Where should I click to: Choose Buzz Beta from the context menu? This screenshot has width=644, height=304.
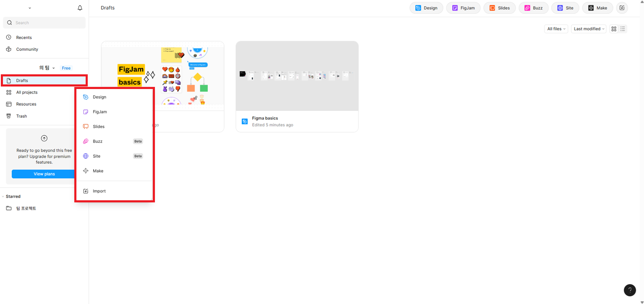click(x=114, y=141)
